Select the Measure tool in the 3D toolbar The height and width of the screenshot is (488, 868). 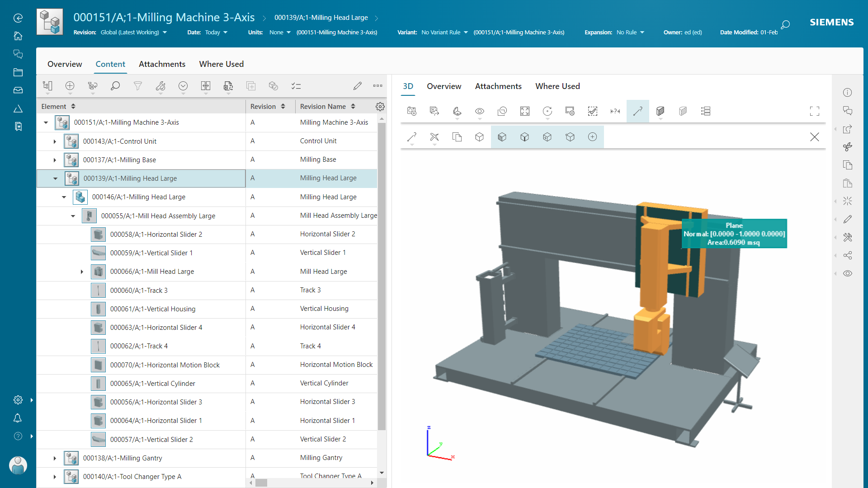[x=637, y=111]
